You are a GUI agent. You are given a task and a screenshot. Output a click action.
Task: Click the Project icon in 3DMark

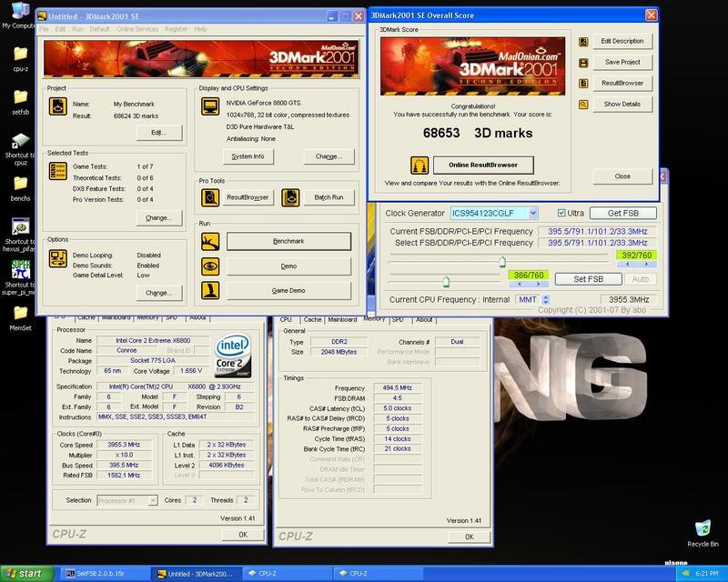[58, 106]
